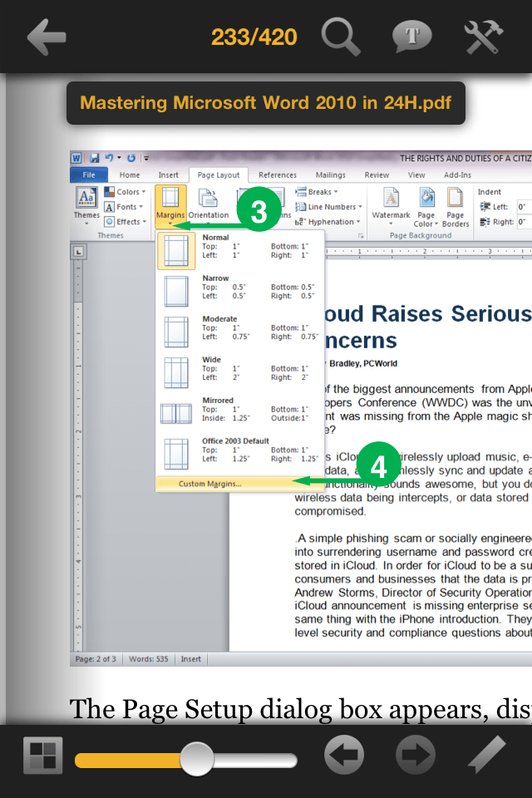Switch to the Review tab
This screenshot has height=798, width=532.
pyautogui.click(x=377, y=175)
